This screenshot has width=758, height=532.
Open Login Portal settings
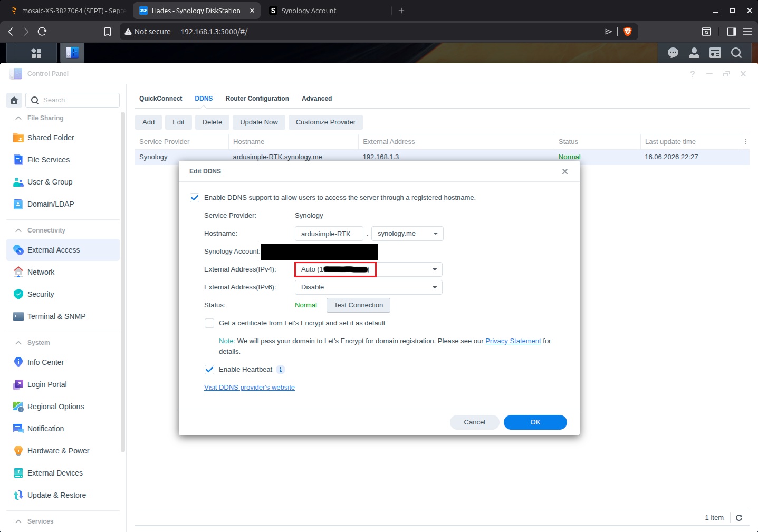63,384
